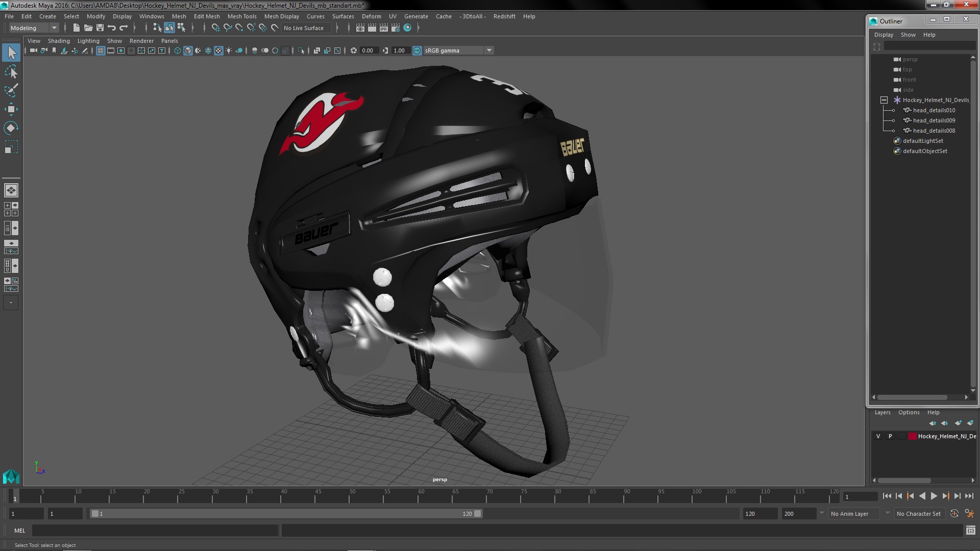This screenshot has width=980, height=551.
Task: Activate the Select tool arrow in toolbox
Action: click(11, 53)
